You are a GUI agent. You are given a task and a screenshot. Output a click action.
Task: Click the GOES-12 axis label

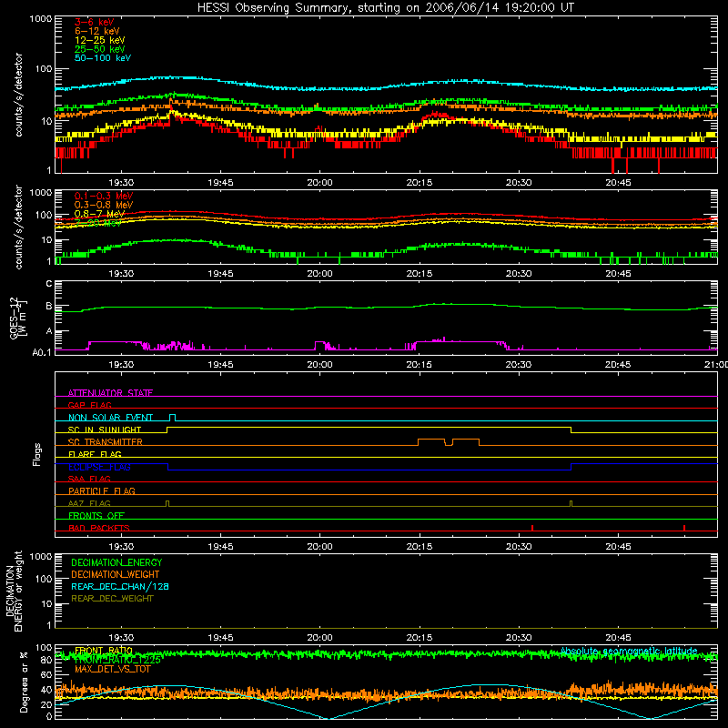tap(17, 318)
